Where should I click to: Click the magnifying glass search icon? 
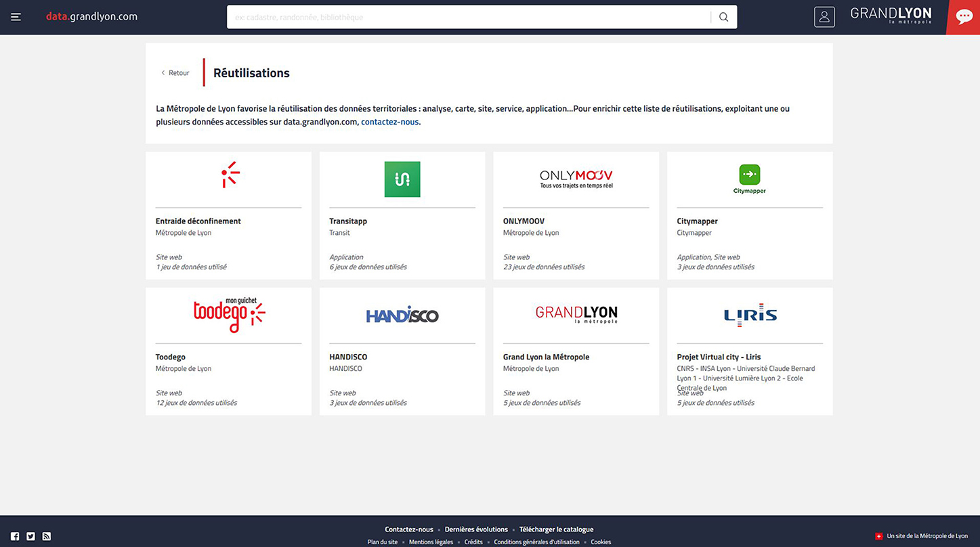(x=723, y=17)
